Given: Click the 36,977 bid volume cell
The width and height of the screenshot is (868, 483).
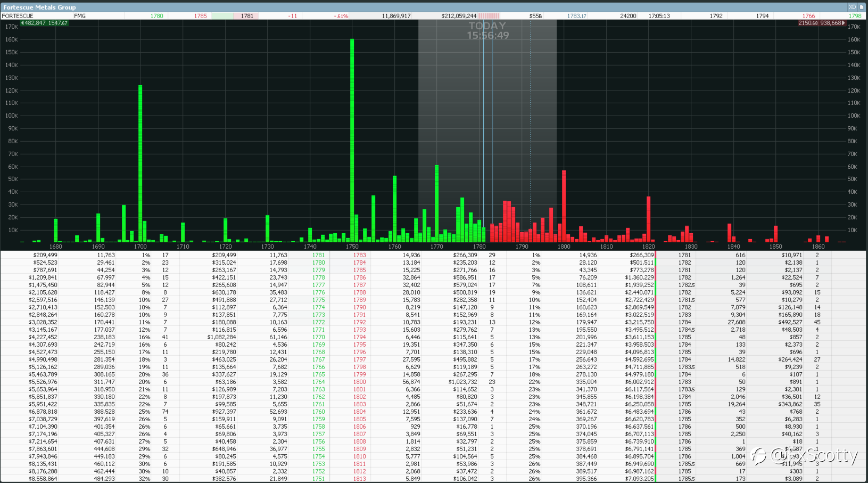Looking at the screenshot, I should point(278,449).
